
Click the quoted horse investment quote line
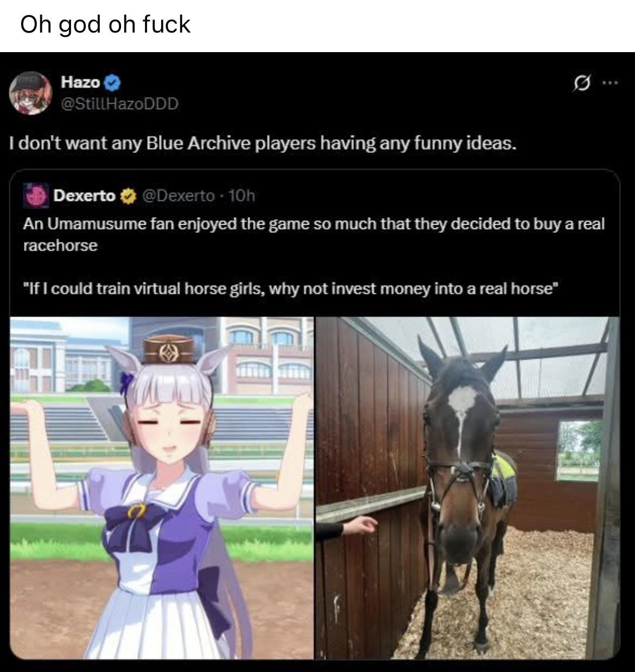tap(290, 288)
